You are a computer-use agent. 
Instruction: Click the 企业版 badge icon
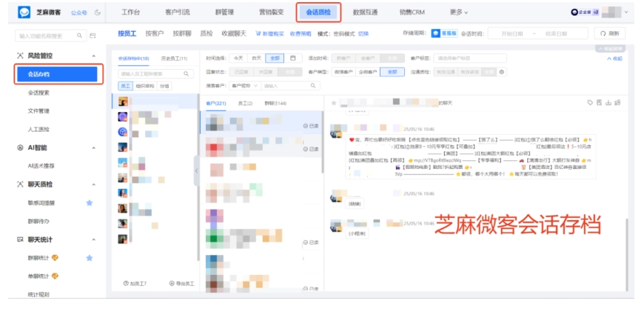tap(574, 13)
